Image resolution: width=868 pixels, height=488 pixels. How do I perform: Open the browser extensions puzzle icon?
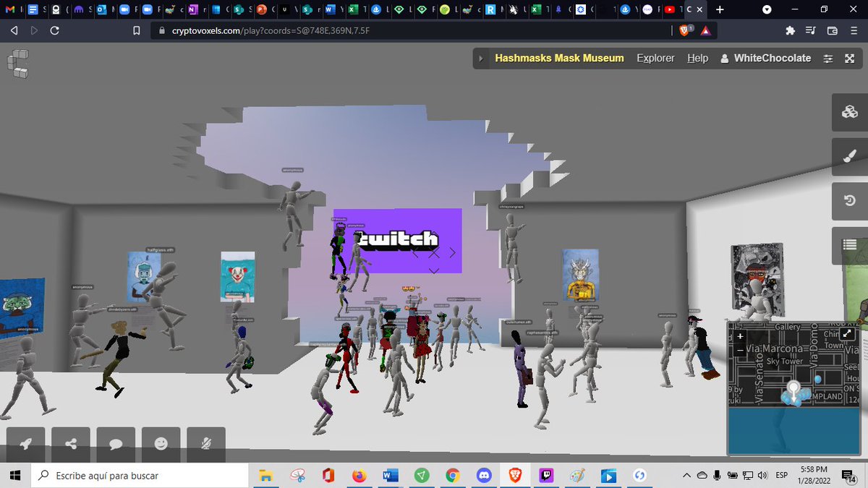tap(791, 31)
